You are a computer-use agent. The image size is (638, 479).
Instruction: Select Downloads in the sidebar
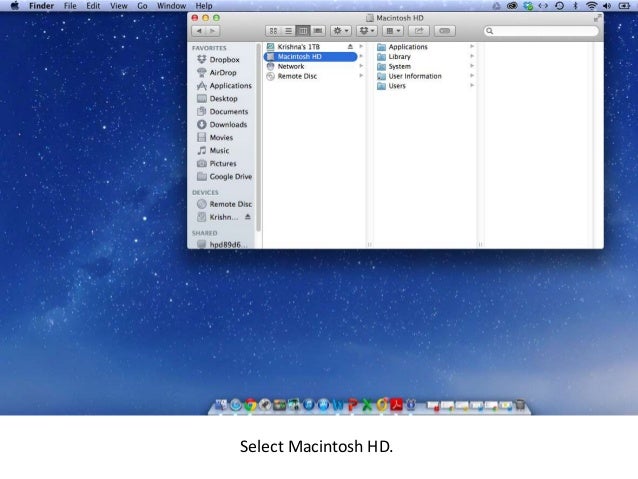pyautogui.click(x=227, y=125)
